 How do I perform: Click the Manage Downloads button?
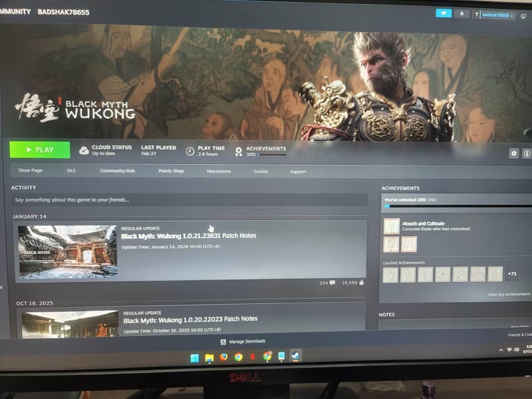coord(243,341)
